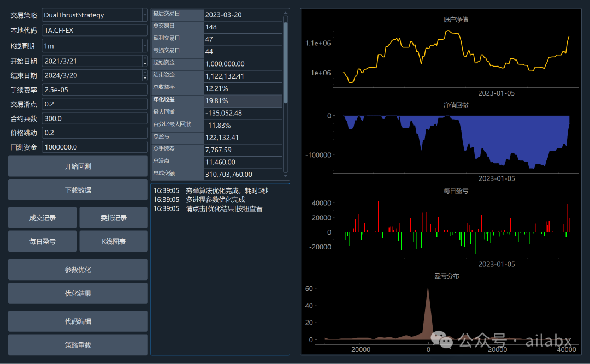590x364 pixels.
Task: Focus the 交易滑点 0.2 input field
Action: (95, 104)
